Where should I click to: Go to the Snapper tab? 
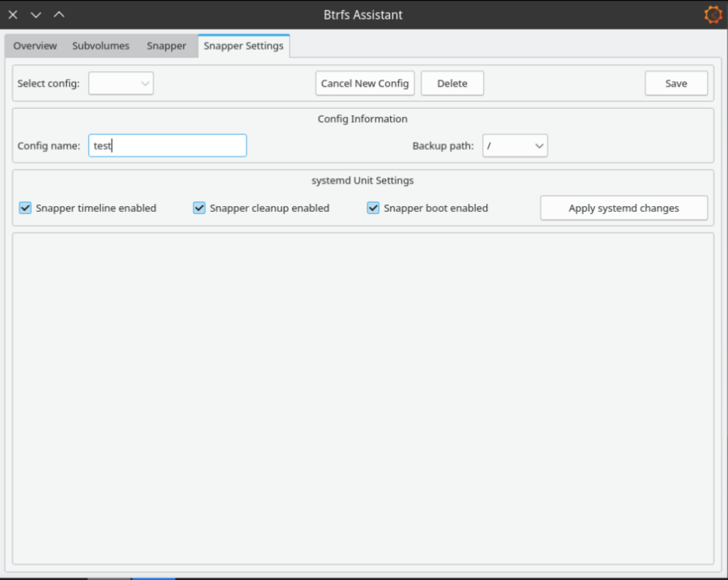coord(166,46)
